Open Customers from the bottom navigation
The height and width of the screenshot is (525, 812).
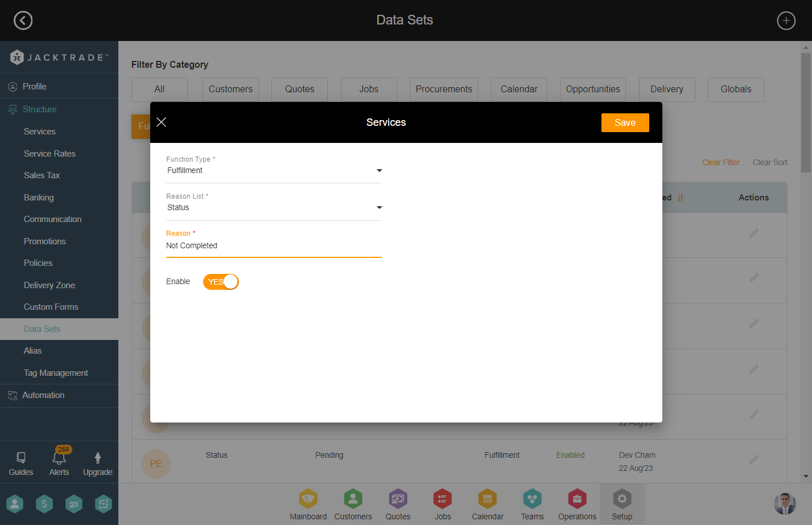(x=353, y=505)
